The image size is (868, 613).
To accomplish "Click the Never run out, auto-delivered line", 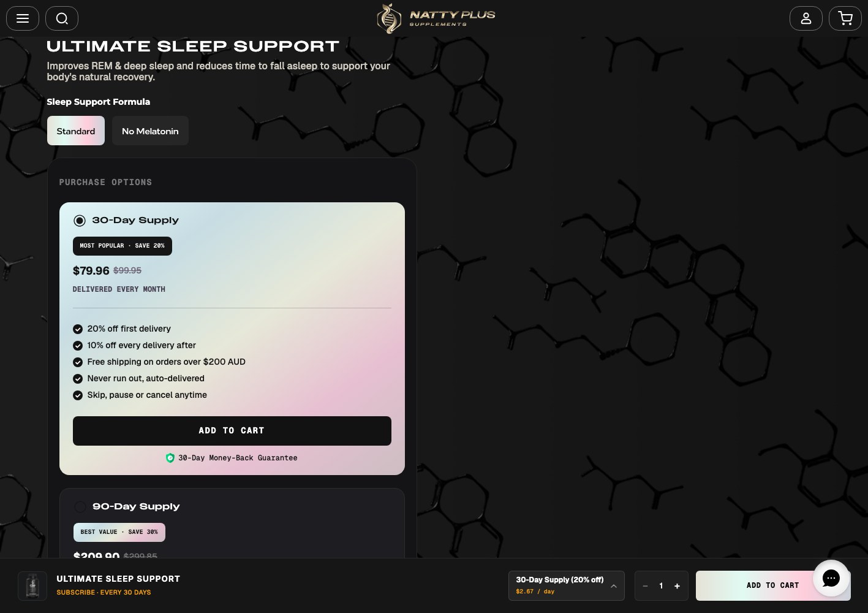I will [x=146, y=378].
